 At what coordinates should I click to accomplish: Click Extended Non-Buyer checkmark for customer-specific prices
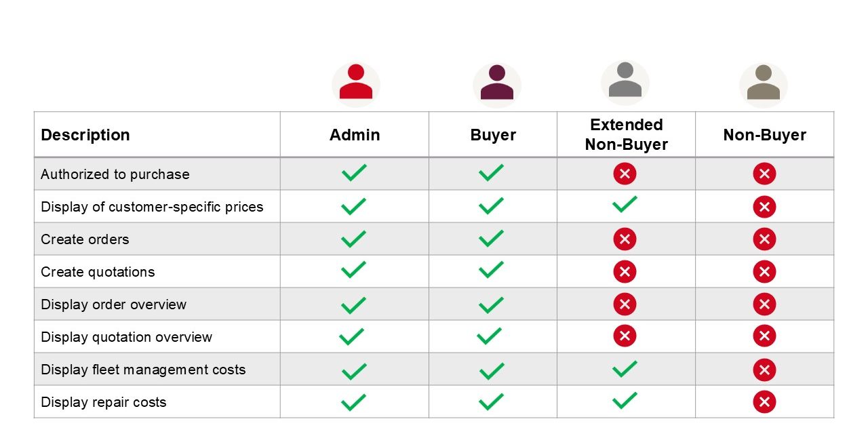[625, 205]
